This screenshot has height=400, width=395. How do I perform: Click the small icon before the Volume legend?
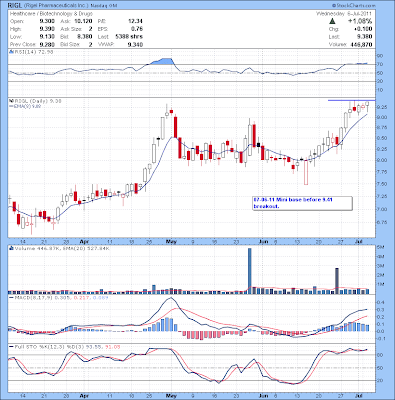pos(11,248)
